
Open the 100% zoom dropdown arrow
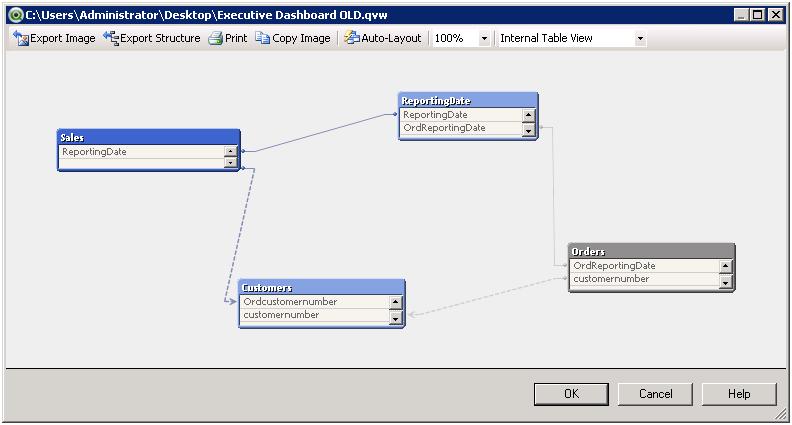click(x=484, y=38)
